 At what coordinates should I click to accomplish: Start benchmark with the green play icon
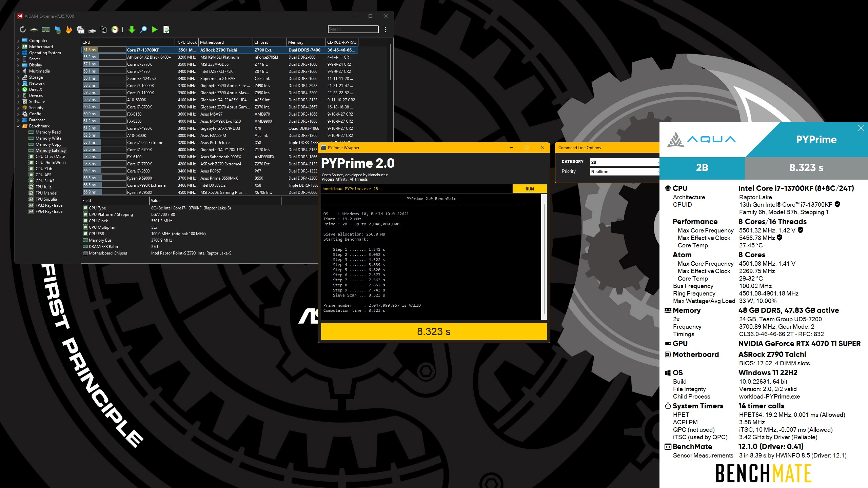[x=155, y=29]
